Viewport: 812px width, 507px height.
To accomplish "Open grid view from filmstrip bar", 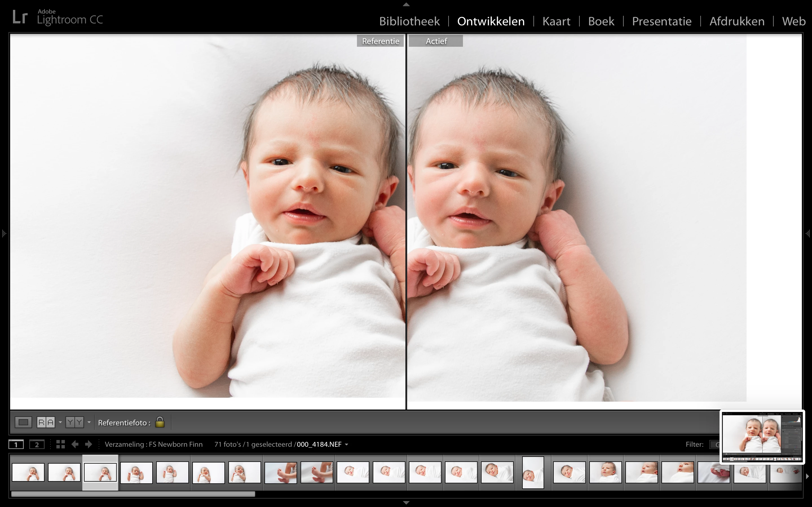I will [x=60, y=444].
